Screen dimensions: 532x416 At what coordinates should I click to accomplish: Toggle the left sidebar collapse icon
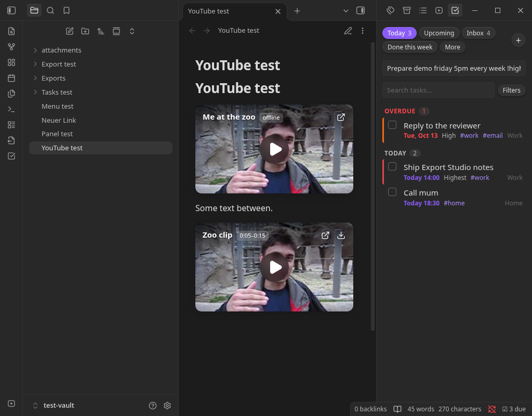click(x=11, y=10)
